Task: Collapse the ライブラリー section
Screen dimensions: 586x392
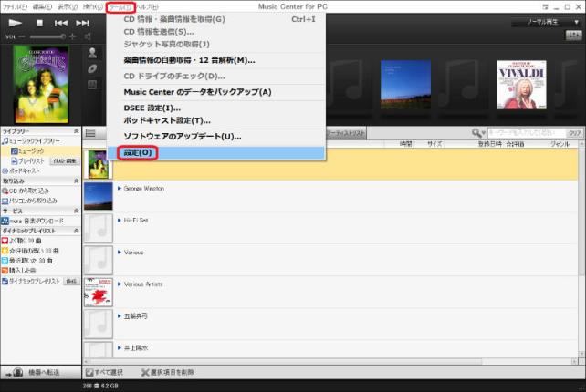Action: 77,131
